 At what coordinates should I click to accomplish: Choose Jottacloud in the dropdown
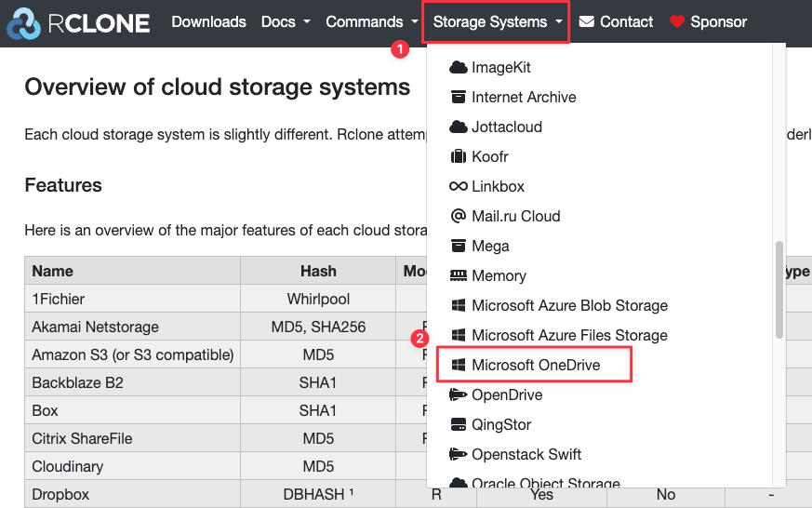(507, 127)
